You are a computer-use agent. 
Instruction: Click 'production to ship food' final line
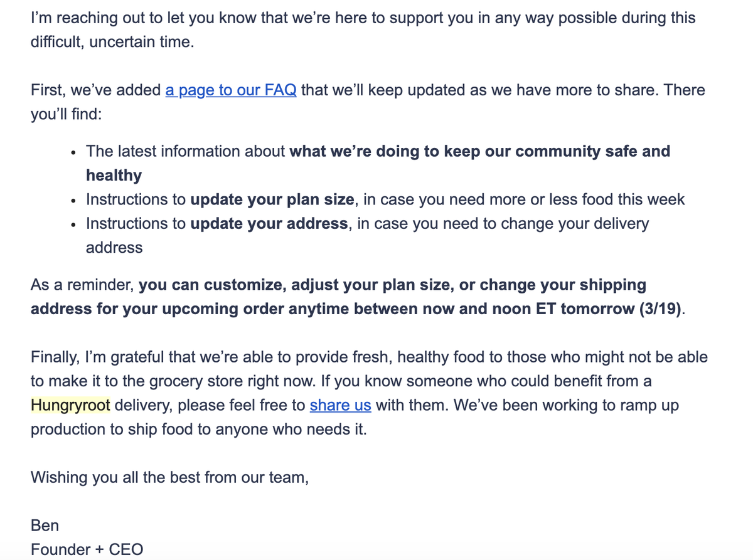(110, 430)
